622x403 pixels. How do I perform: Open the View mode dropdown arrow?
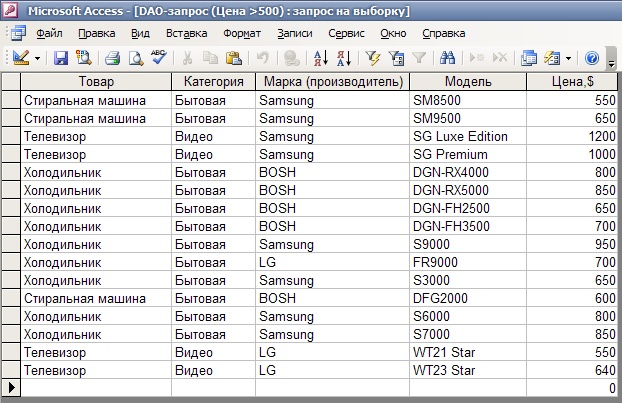(x=37, y=59)
